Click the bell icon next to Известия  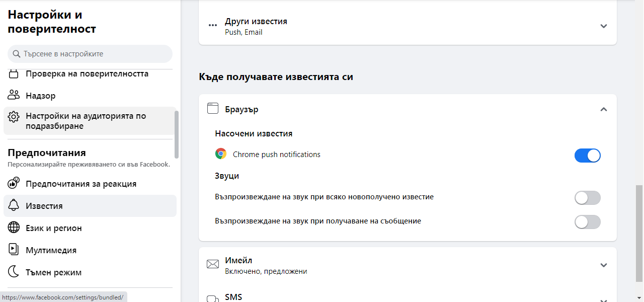click(x=14, y=206)
